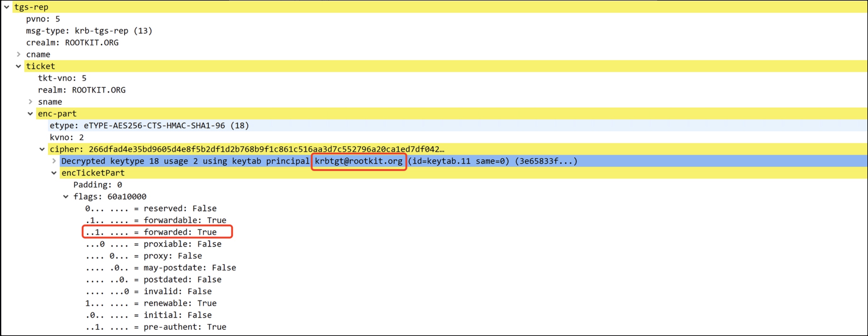This screenshot has width=868, height=336.
Task: Click the tkt-vno: 5 row
Action: pos(62,78)
